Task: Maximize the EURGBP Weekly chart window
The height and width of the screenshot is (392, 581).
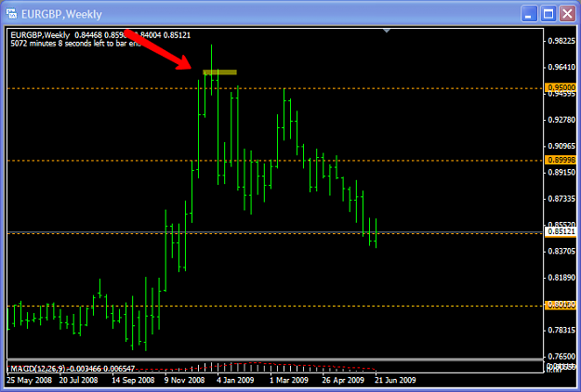Action: click(x=548, y=14)
